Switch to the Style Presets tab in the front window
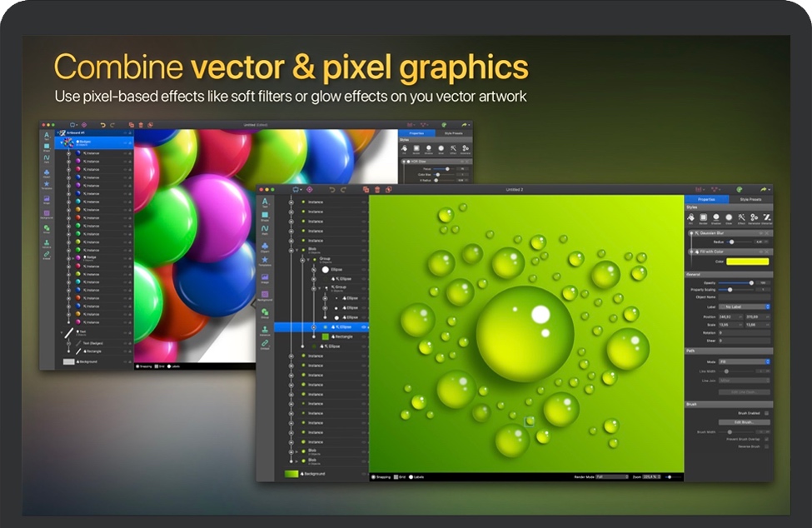Image resolution: width=812 pixels, height=528 pixels. (x=750, y=199)
